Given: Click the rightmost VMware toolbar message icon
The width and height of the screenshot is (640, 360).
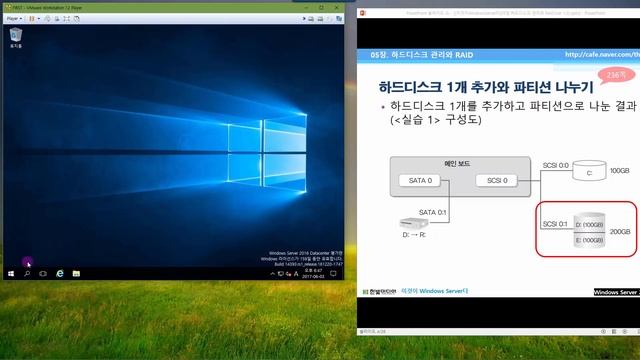Looking at the screenshot, I should click(x=339, y=18).
